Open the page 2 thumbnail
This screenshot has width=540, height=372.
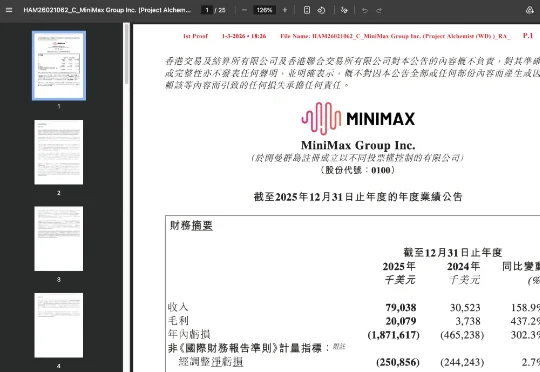pos(59,152)
